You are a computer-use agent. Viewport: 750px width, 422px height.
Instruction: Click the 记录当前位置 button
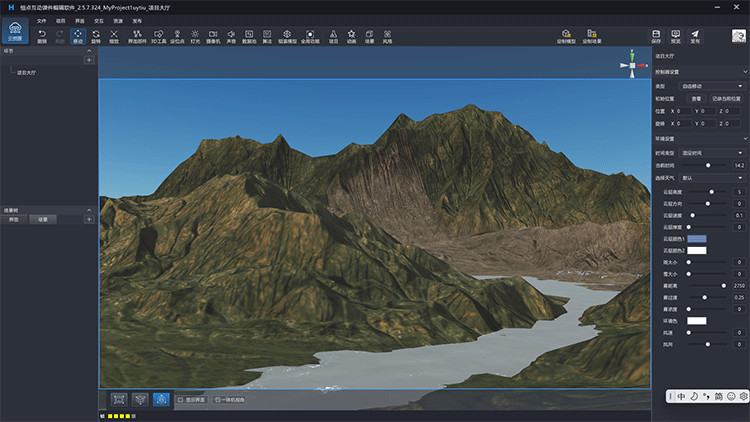[x=725, y=99]
